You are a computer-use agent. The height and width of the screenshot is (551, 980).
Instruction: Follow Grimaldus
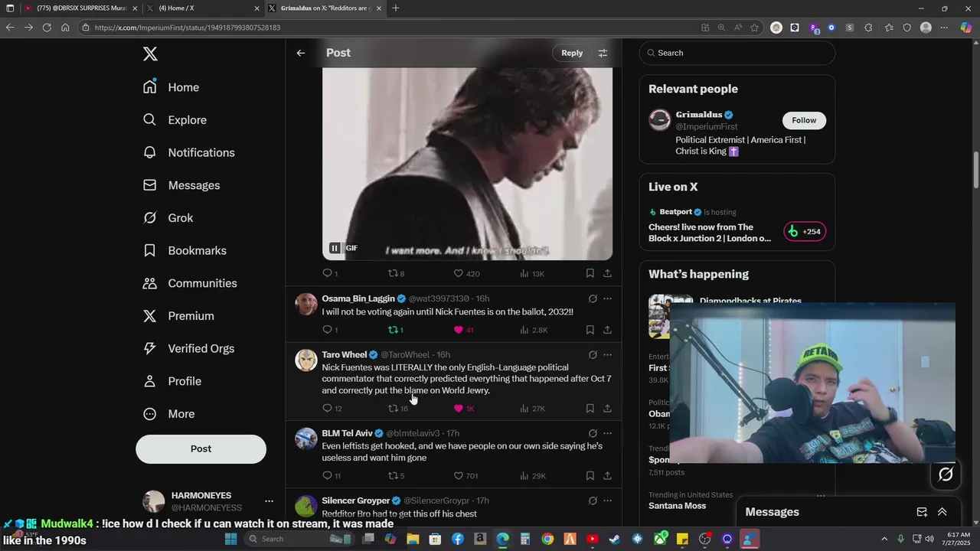tap(804, 120)
